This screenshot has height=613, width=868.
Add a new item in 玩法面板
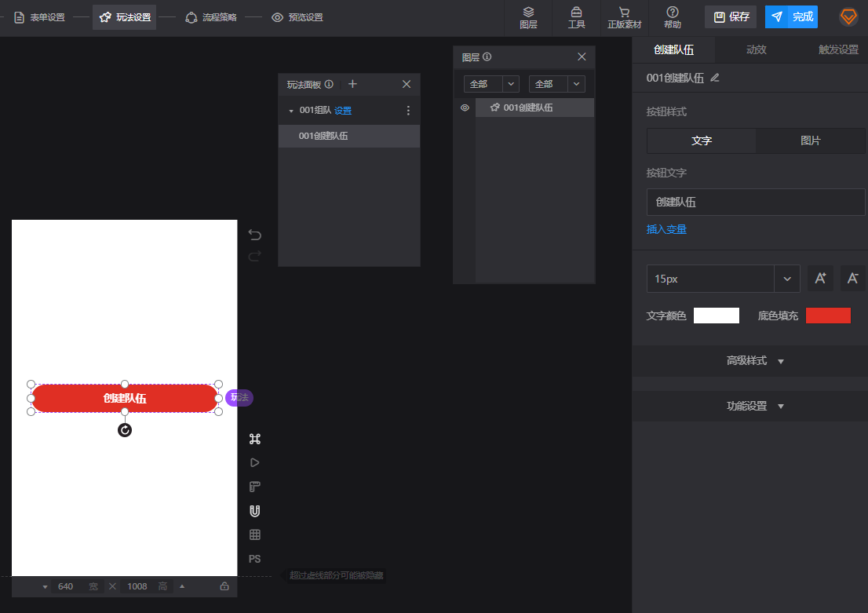point(352,84)
